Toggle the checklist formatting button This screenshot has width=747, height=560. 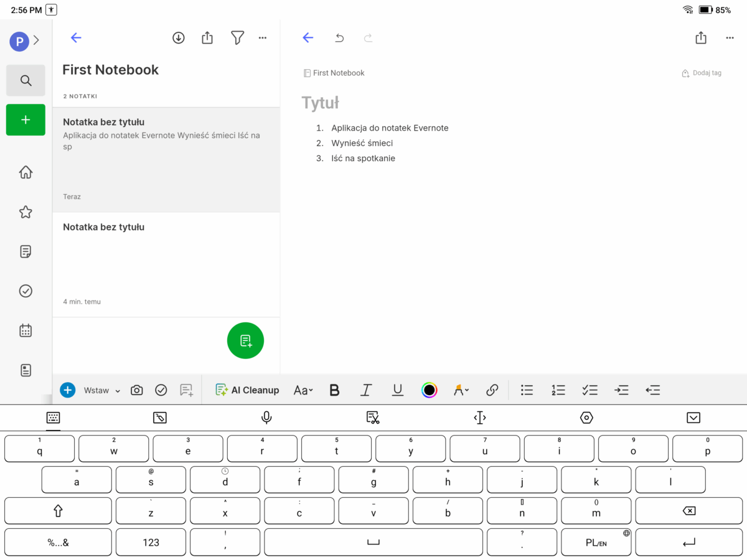pos(590,390)
